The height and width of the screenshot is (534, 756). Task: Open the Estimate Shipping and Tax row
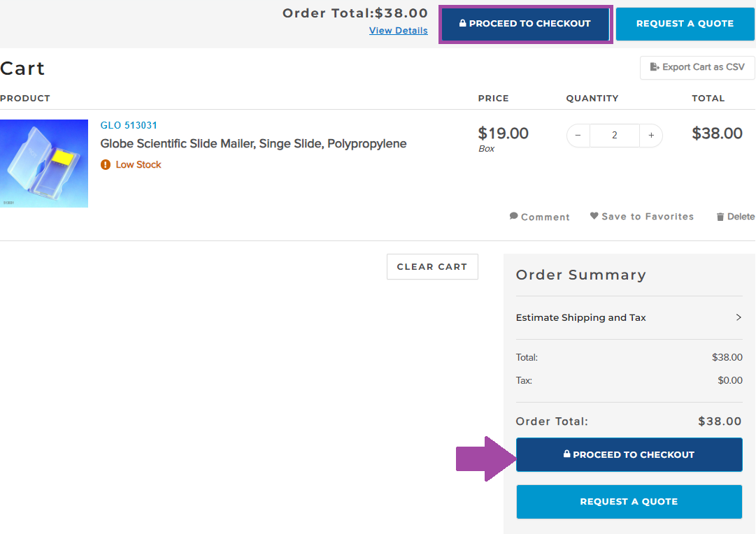[581, 317]
